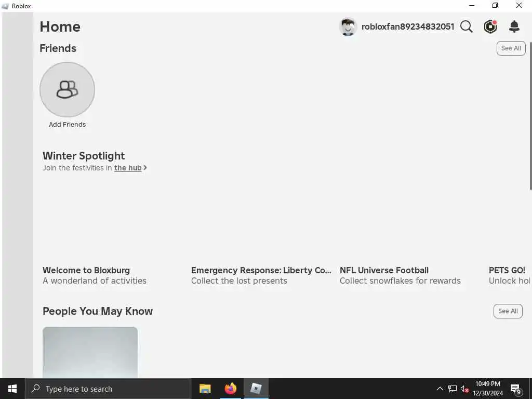Click See All for People You May Know
Viewport: 532px width, 399px height.
(x=508, y=311)
